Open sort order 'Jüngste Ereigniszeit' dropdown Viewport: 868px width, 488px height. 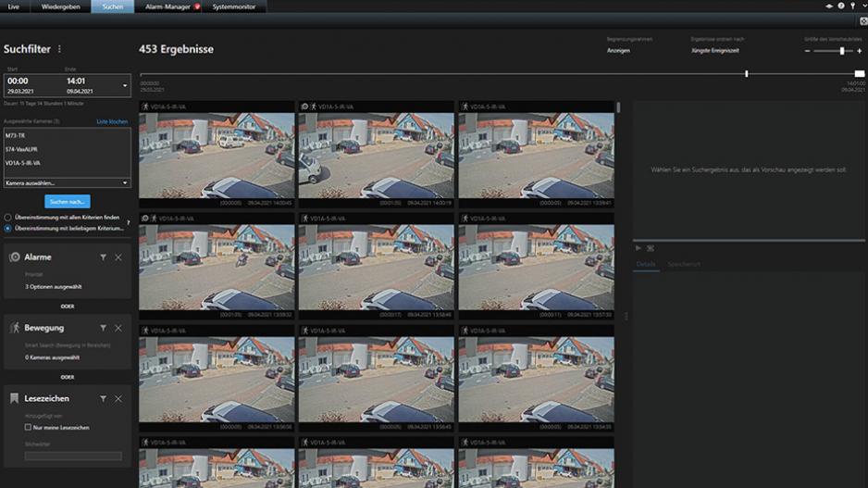pyautogui.click(x=714, y=50)
